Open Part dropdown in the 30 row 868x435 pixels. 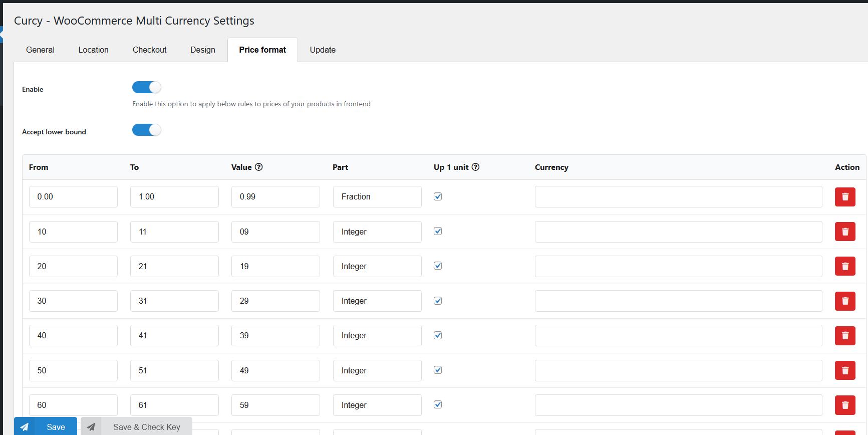tap(377, 301)
